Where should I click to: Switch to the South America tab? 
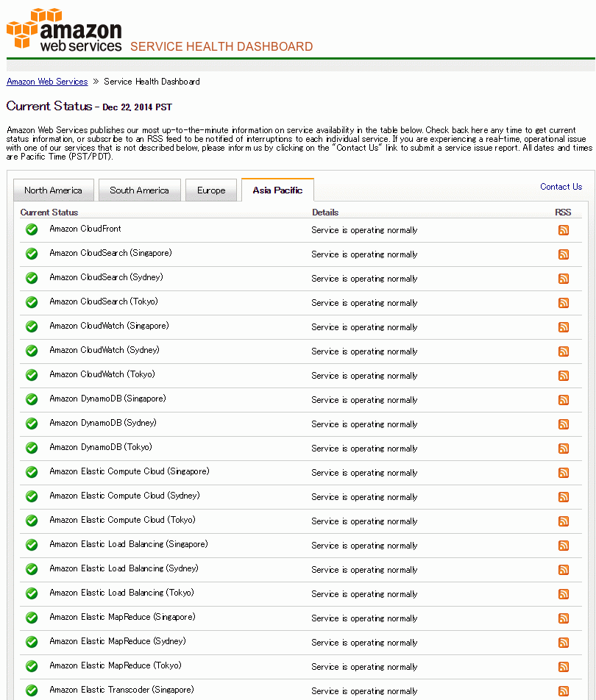[x=139, y=190]
